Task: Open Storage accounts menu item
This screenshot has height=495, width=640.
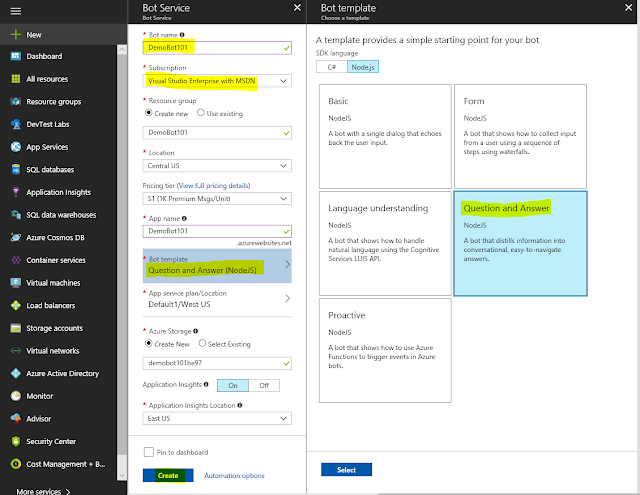Action: [x=58, y=328]
